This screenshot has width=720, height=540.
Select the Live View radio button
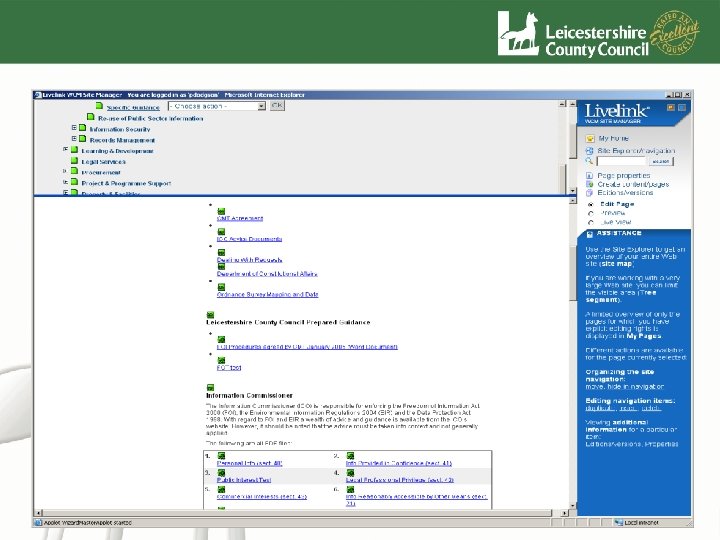pyautogui.click(x=591, y=222)
